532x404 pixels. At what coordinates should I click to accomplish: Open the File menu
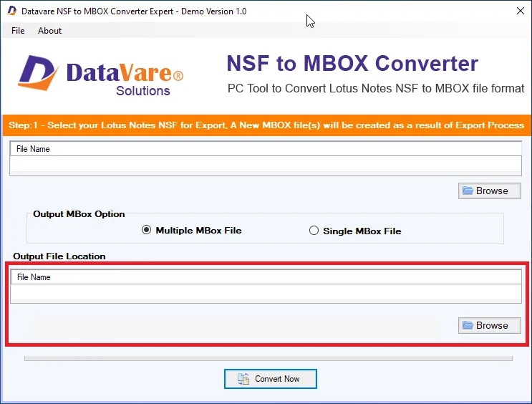(18, 31)
